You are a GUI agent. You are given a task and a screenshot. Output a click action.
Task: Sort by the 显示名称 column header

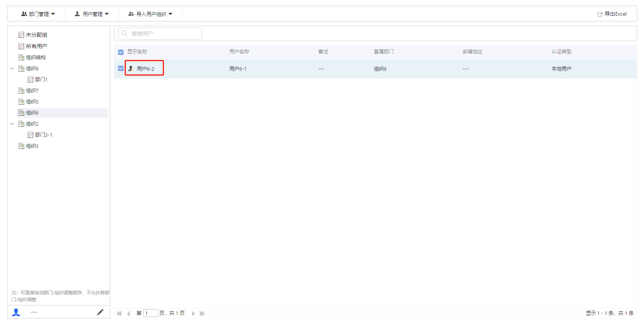click(x=137, y=52)
